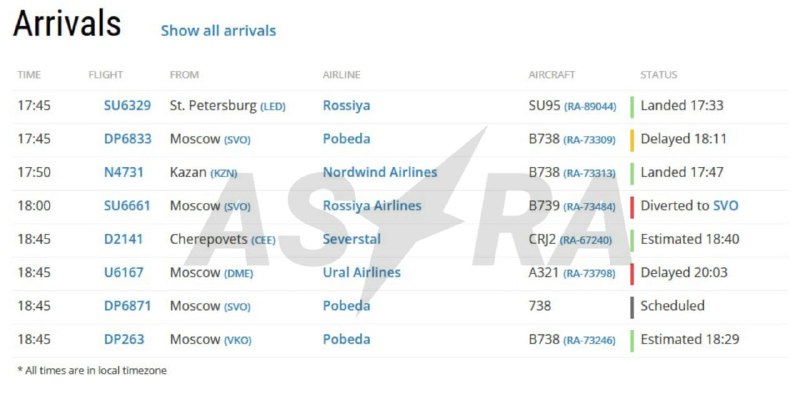
Task: Open aircraft registration RA-89044
Action: 590,107
